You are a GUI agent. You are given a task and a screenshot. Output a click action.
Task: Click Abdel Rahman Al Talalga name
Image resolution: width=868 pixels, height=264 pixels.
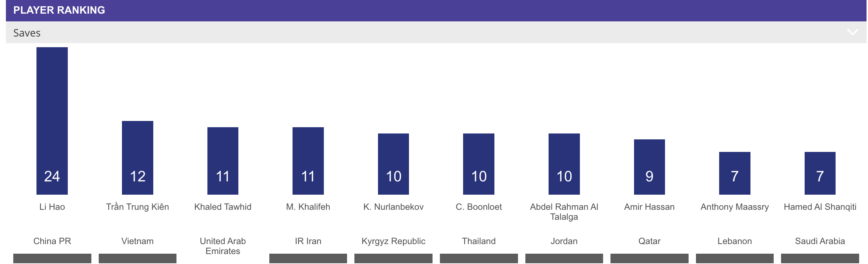[564, 212]
